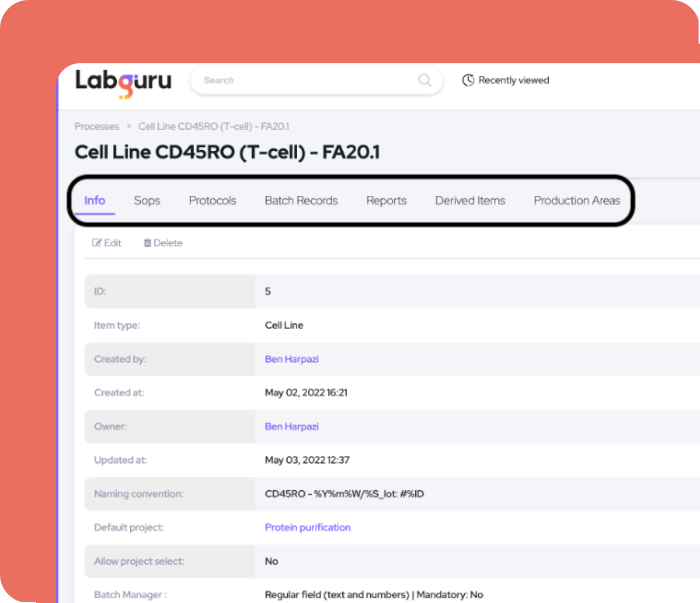Open the Reports tab
Viewport: 700px width, 603px height.
click(386, 200)
